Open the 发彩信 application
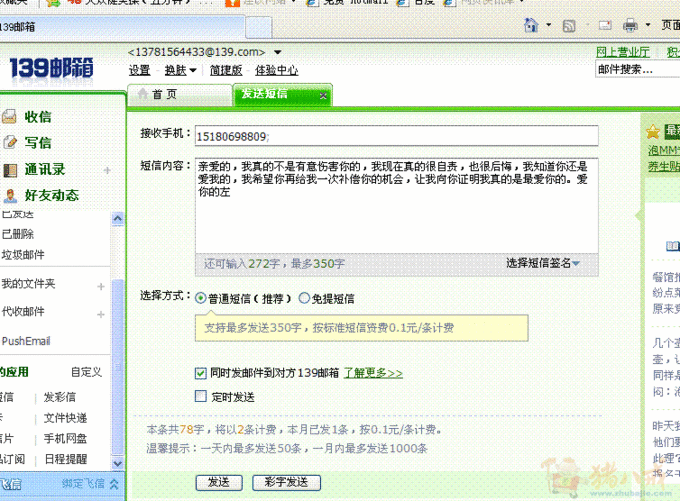 click(x=60, y=397)
